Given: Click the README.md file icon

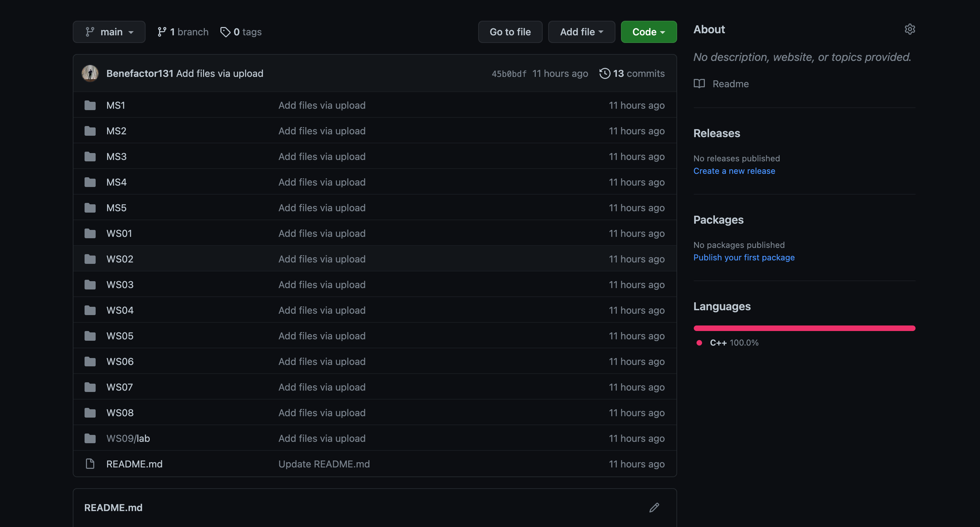Looking at the screenshot, I should 90,464.
